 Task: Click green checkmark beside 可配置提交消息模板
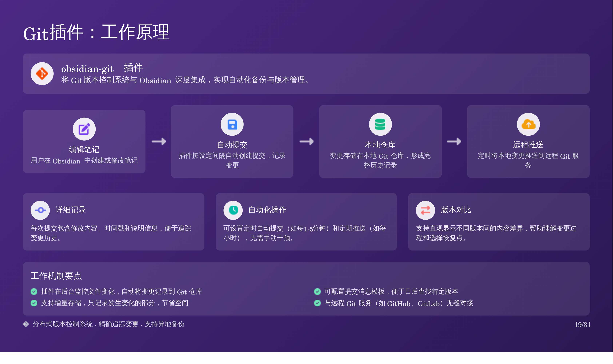coord(317,291)
